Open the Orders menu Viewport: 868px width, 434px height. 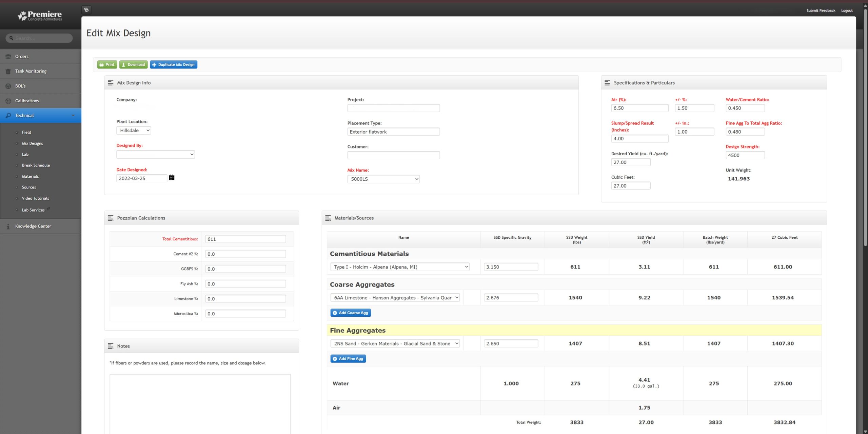tap(41, 57)
